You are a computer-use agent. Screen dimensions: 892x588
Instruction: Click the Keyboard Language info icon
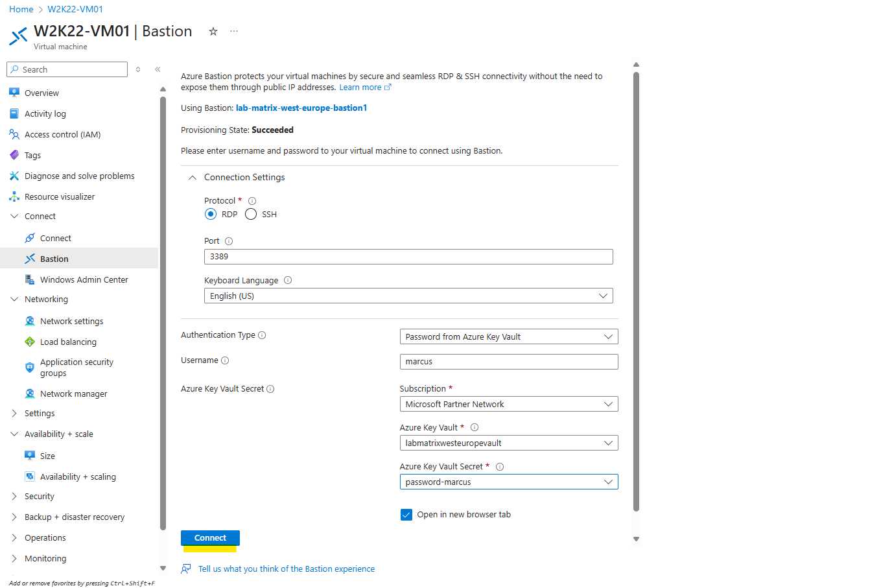(288, 280)
